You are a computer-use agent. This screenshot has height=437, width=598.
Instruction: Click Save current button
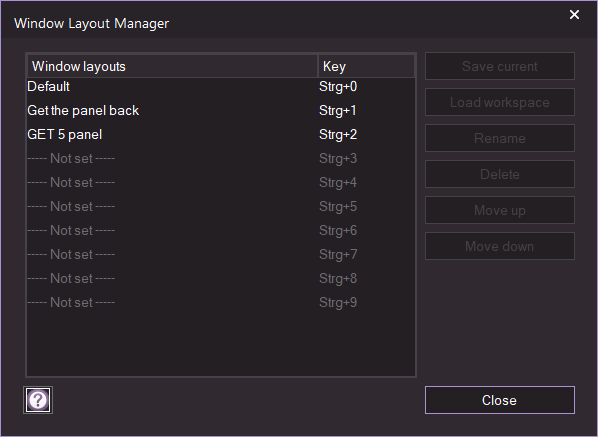click(500, 66)
